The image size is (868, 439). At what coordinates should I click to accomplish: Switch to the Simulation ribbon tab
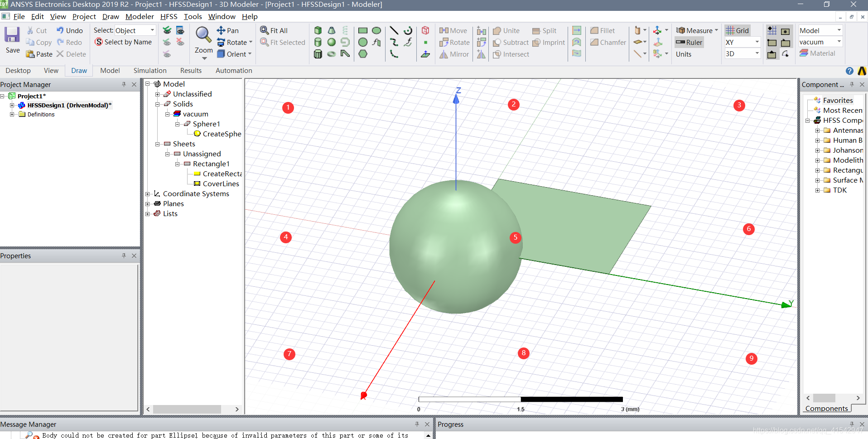[150, 71]
